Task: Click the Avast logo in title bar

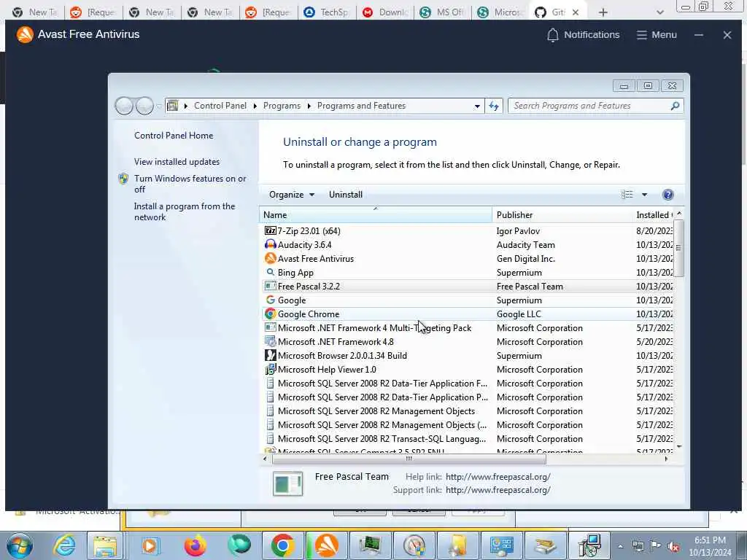Action: tap(25, 34)
